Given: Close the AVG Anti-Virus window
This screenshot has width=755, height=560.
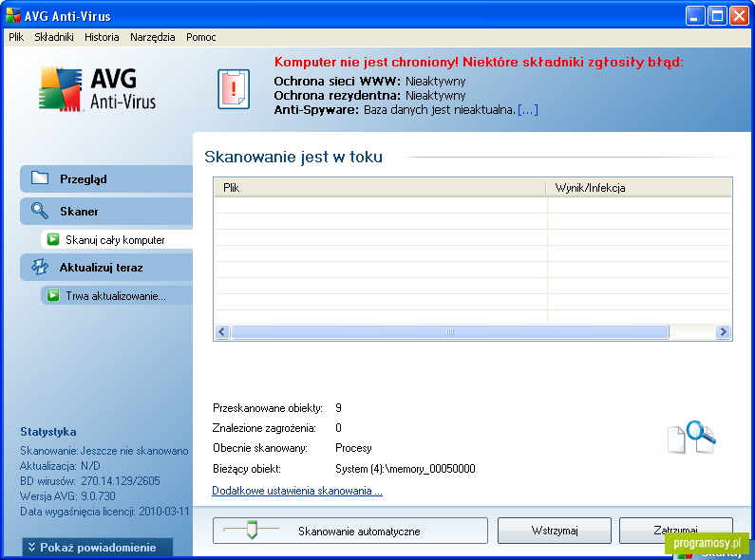Looking at the screenshot, I should [x=739, y=16].
